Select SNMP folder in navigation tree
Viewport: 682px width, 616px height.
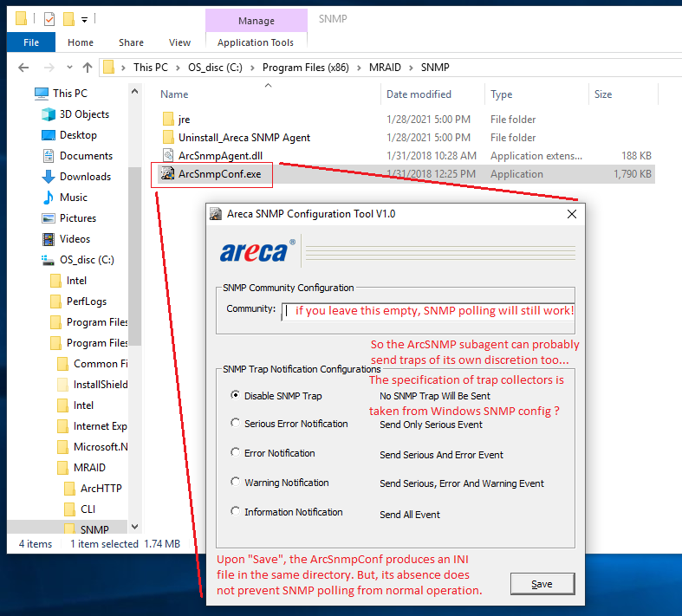coord(87,528)
